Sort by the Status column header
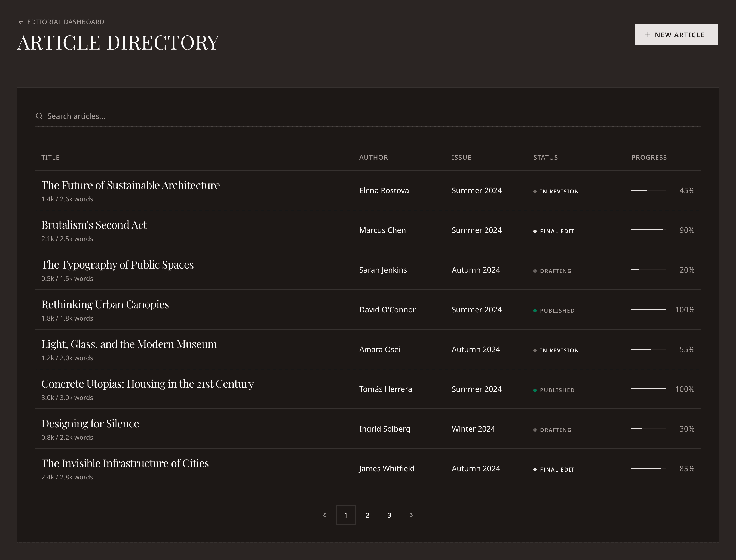 pyautogui.click(x=545, y=157)
